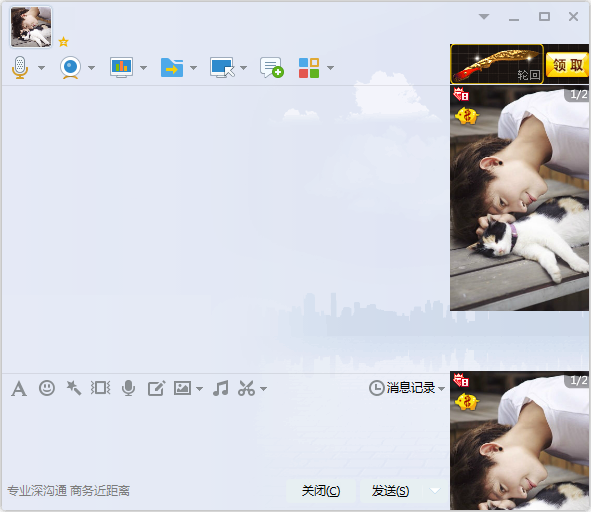Viewport: 591px width, 512px height.
Task: Click golden piggy icon on upper photo
Action: [467, 116]
